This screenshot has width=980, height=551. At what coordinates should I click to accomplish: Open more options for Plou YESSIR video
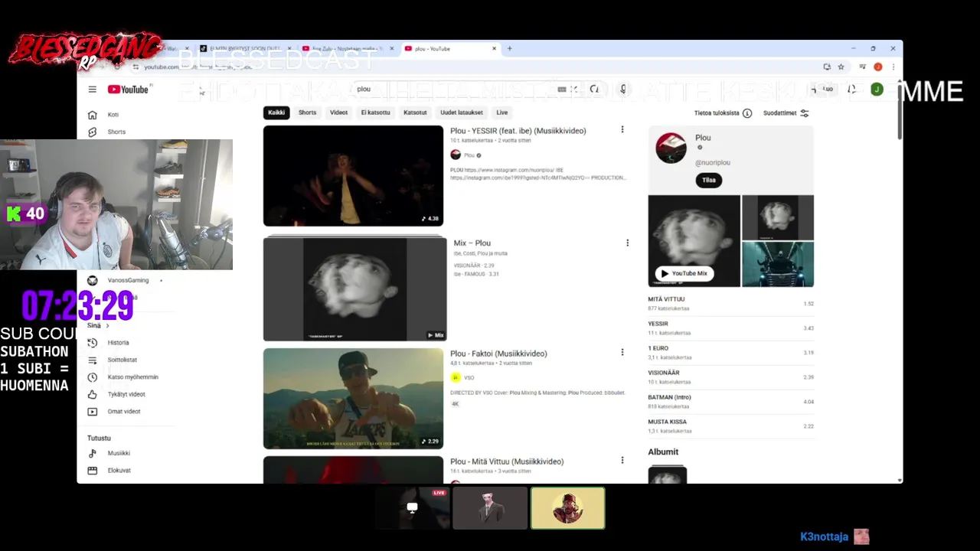(622, 130)
